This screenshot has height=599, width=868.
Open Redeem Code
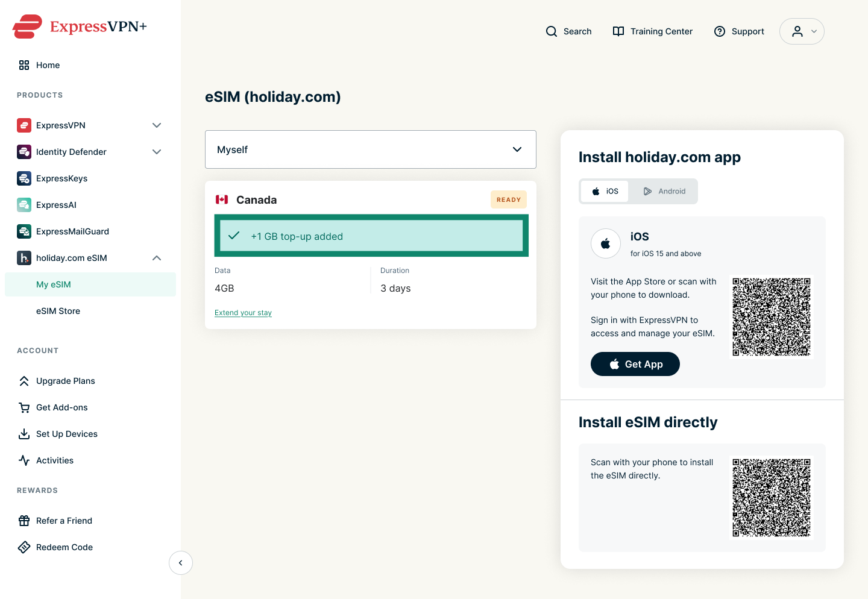pos(90,547)
